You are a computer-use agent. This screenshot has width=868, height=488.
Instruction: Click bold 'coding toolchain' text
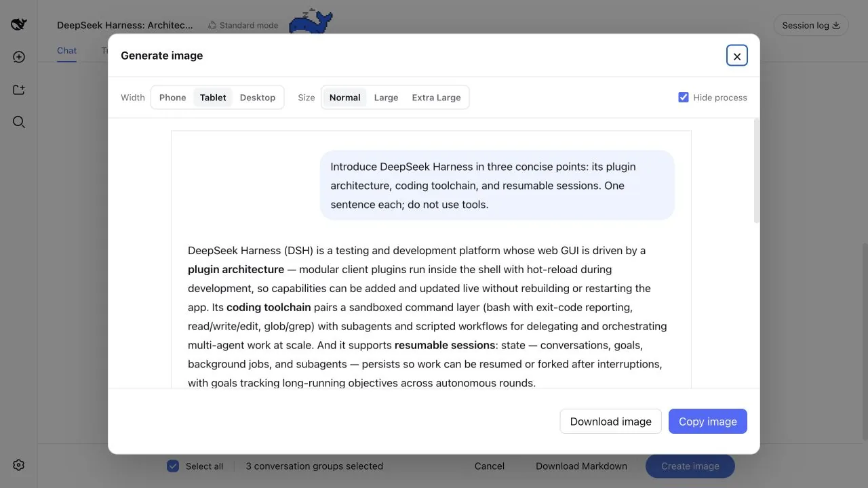269,308
